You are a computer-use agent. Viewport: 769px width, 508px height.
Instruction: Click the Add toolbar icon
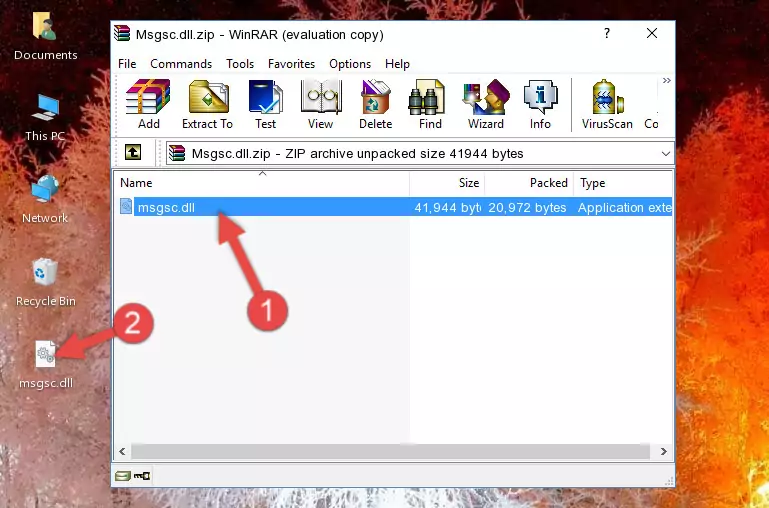(x=148, y=104)
